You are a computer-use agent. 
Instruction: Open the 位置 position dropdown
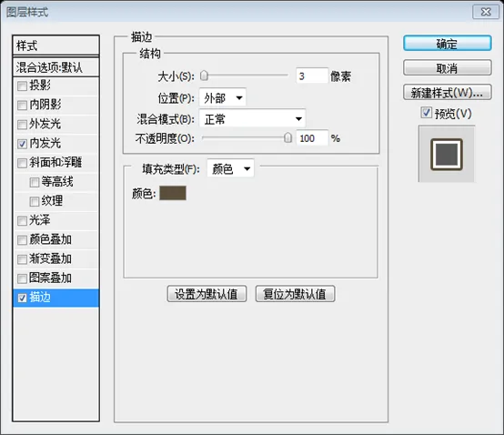(x=222, y=97)
